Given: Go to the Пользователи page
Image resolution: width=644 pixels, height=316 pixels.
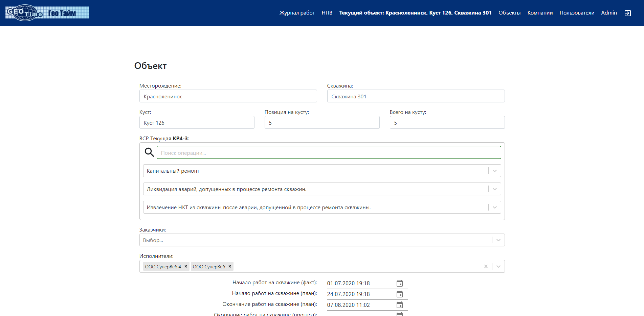Looking at the screenshot, I should click(577, 13).
